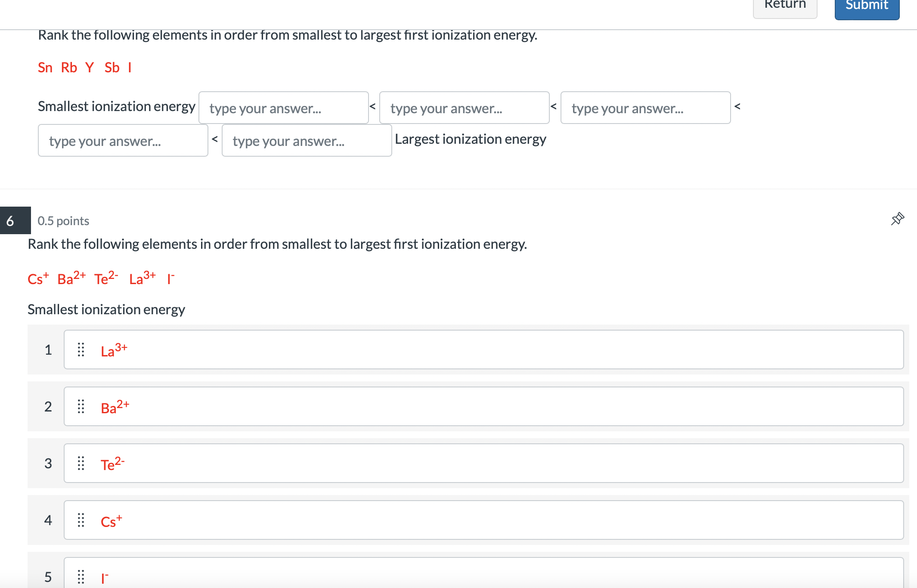
Task: Click the fourth answer input field
Action: pyautogui.click(x=123, y=140)
